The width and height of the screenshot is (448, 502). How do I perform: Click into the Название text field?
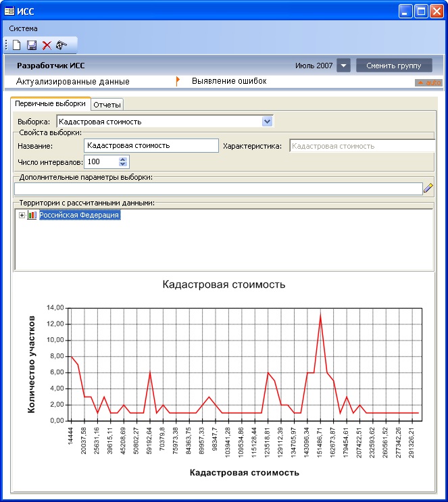click(x=151, y=145)
